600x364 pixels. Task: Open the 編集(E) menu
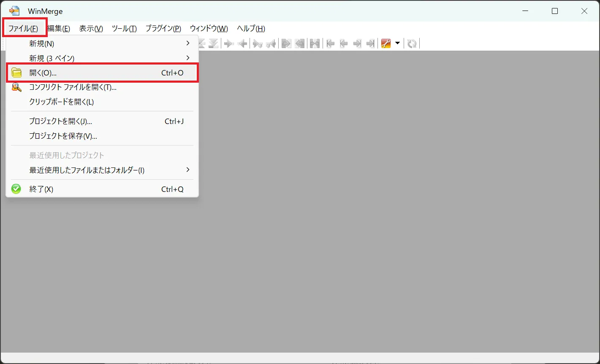tap(59, 29)
